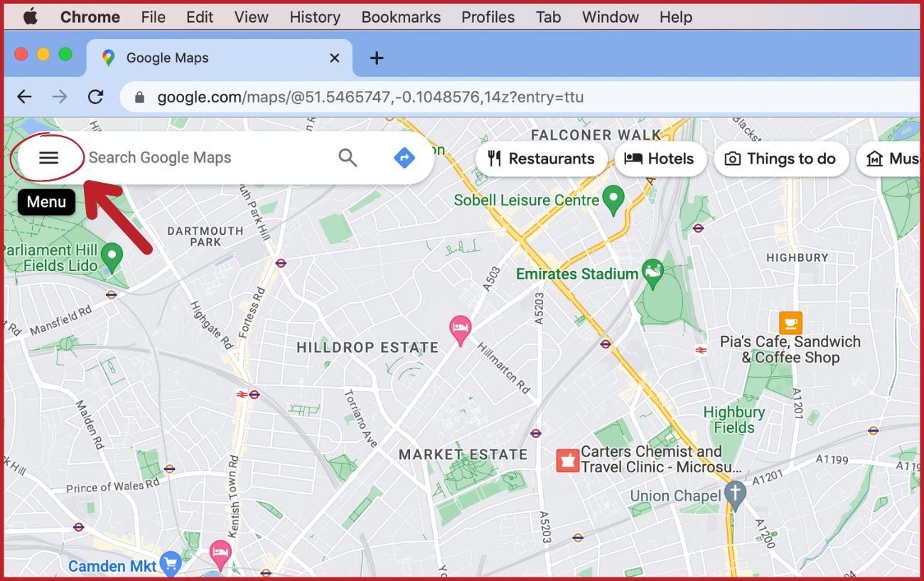The image size is (924, 581).
Task: Click the MARKET ESTATE label
Action: click(x=463, y=454)
